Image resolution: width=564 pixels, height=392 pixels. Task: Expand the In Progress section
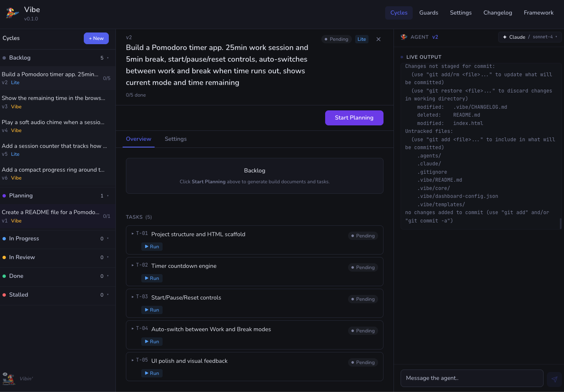pyautogui.click(x=108, y=239)
